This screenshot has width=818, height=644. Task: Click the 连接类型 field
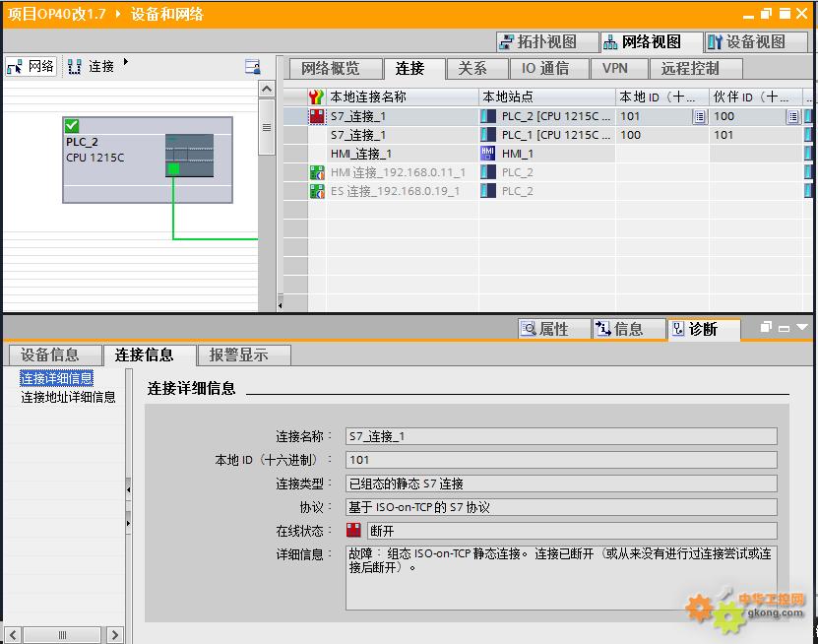tap(561, 483)
